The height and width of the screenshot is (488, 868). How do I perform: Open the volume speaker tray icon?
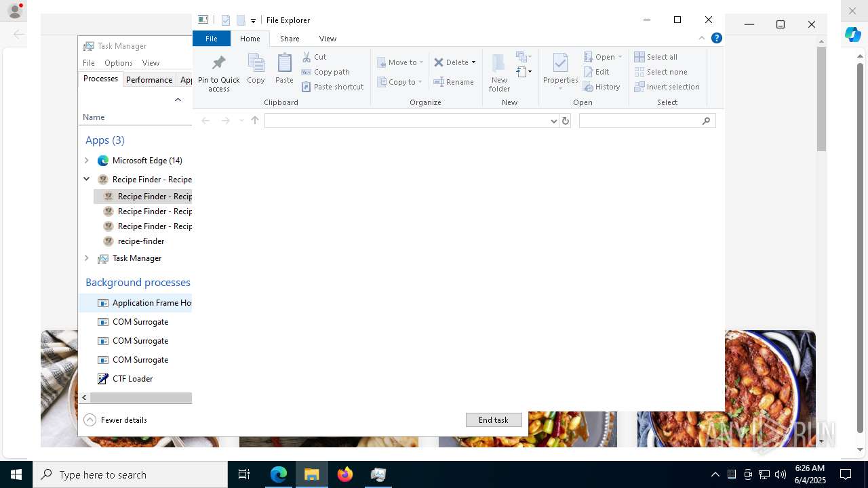(x=781, y=474)
